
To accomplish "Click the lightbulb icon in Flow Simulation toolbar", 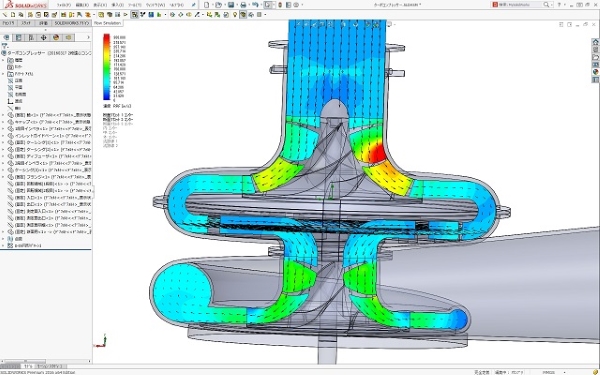I will 235,15.
